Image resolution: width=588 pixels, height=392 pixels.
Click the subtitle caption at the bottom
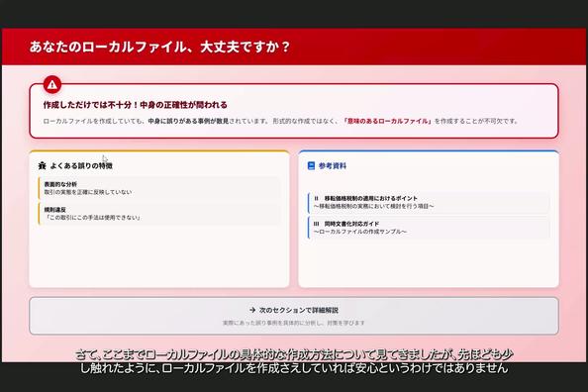click(x=294, y=361)
